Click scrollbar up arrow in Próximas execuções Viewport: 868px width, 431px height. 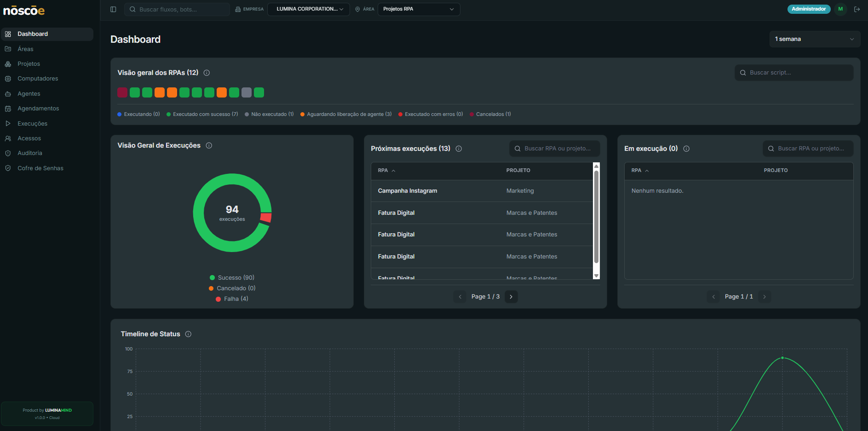596,166
